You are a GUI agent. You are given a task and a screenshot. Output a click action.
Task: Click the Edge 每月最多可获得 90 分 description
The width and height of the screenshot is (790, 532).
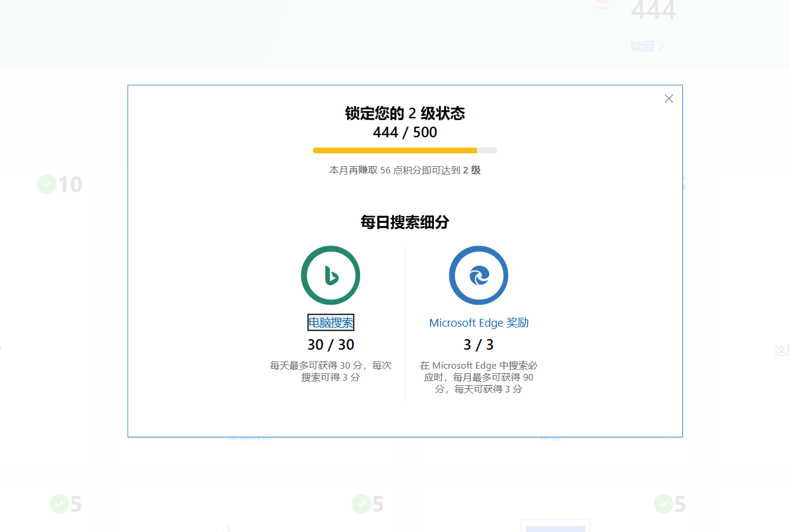point(479,377)
